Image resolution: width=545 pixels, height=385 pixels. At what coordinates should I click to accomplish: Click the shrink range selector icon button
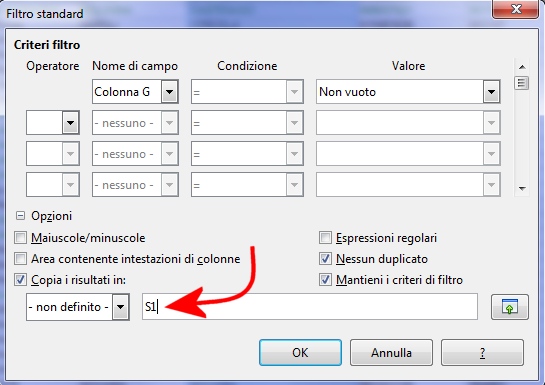click(510, 307)
